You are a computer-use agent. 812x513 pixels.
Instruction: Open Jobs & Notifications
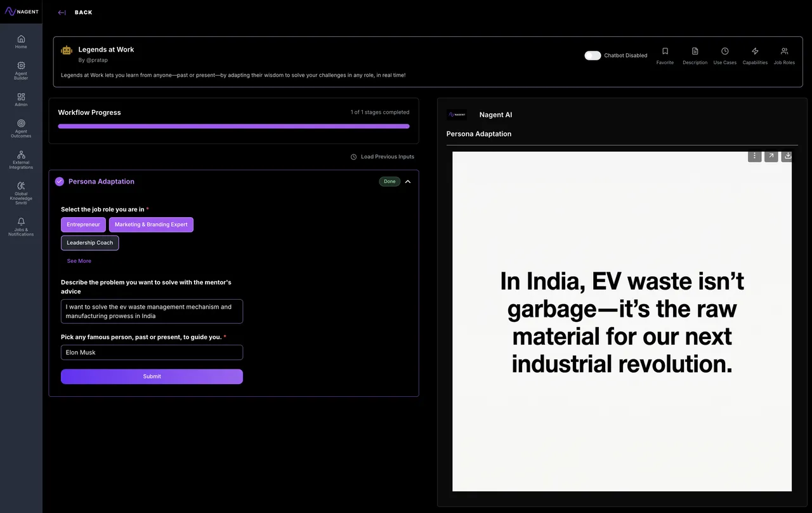coord(21,227)
